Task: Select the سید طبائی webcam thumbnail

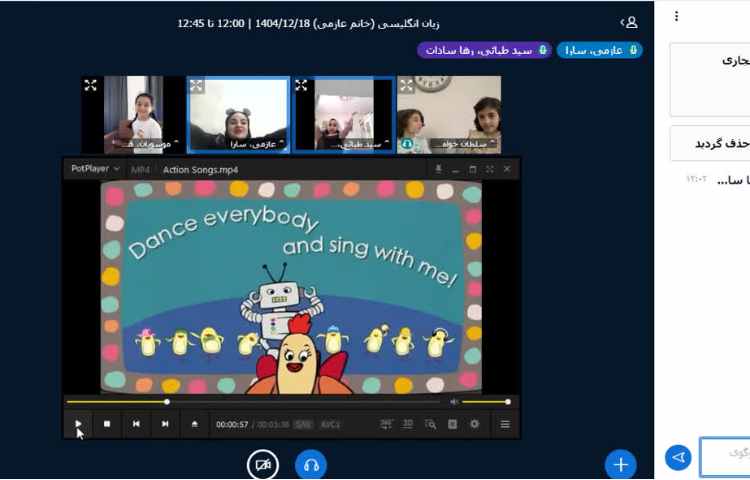Action: pyautogui.click(x=344, y=115)
